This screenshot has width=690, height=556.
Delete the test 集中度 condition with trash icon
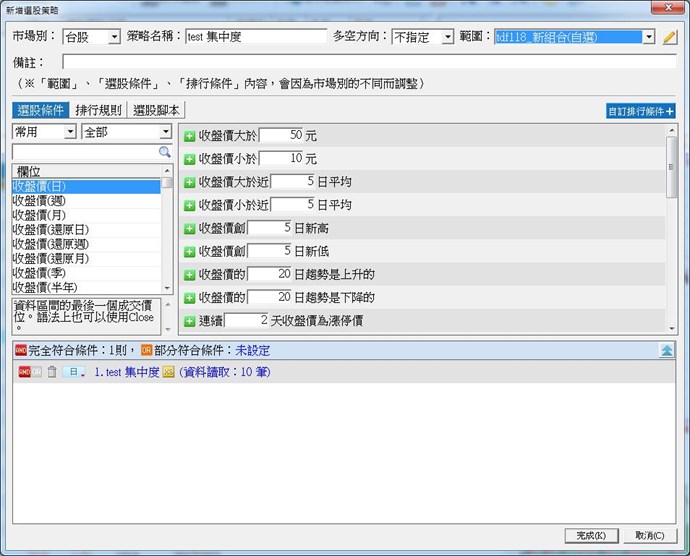click(x=52, y=372)
